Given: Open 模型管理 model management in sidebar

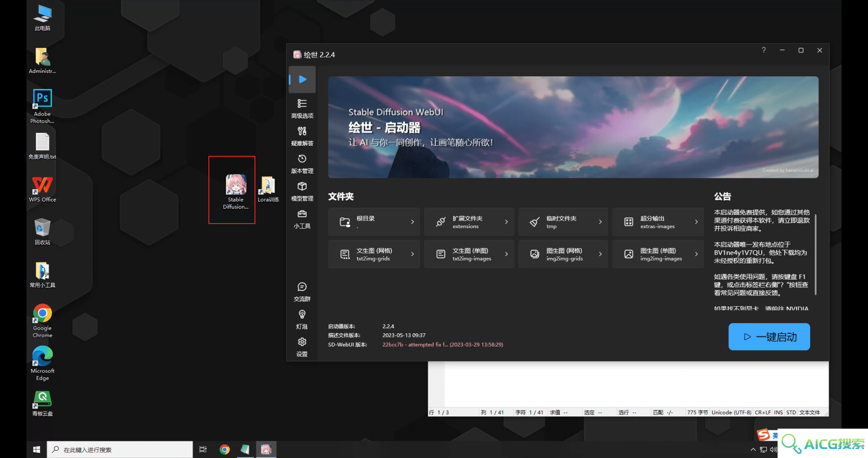Looking at the screenshot, I should pyautogui.click(x=302, y=191).
